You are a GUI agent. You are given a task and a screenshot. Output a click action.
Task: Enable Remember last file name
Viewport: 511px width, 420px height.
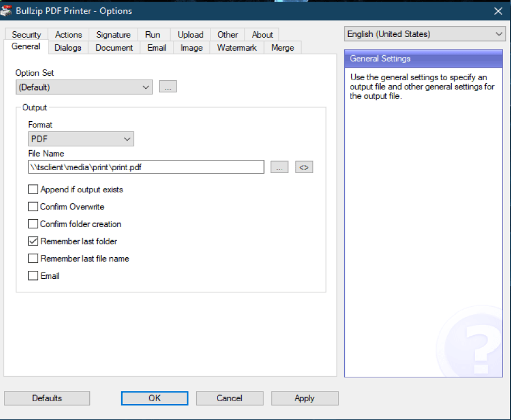33,258
